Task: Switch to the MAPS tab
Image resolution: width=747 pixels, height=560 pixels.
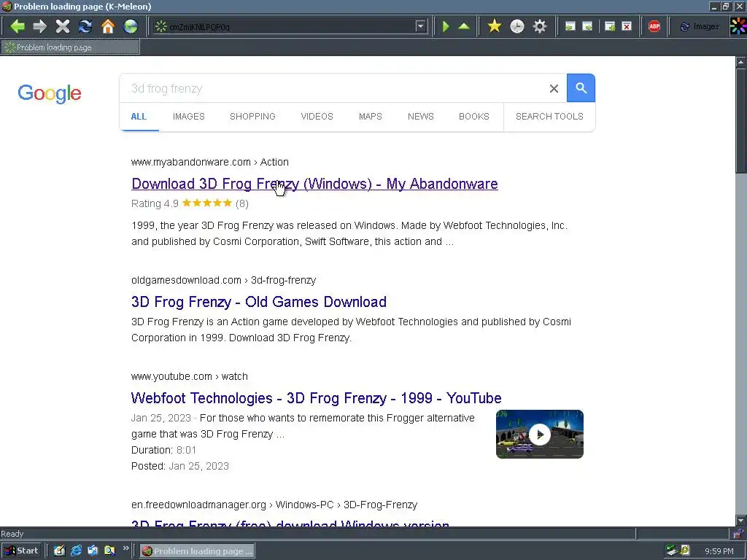Action: point(370,117)
